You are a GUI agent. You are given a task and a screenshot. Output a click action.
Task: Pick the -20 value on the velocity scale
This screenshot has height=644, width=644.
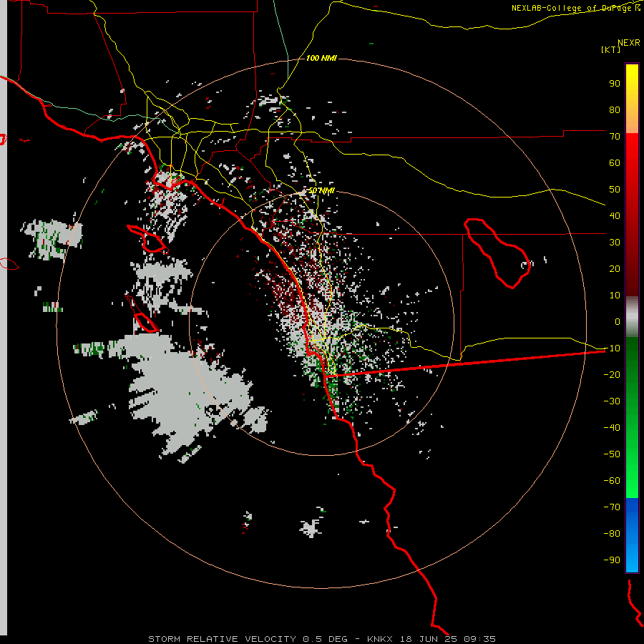[612, 375]
